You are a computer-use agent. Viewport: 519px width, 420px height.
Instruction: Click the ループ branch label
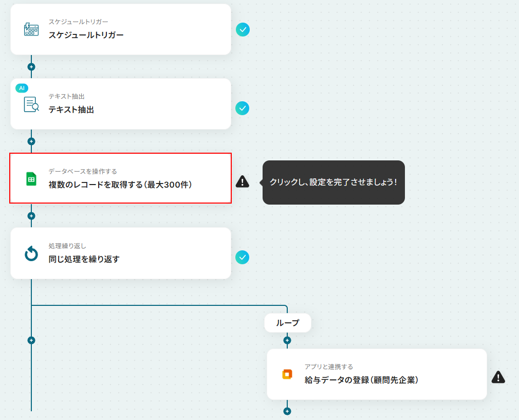tap(288, 323)
